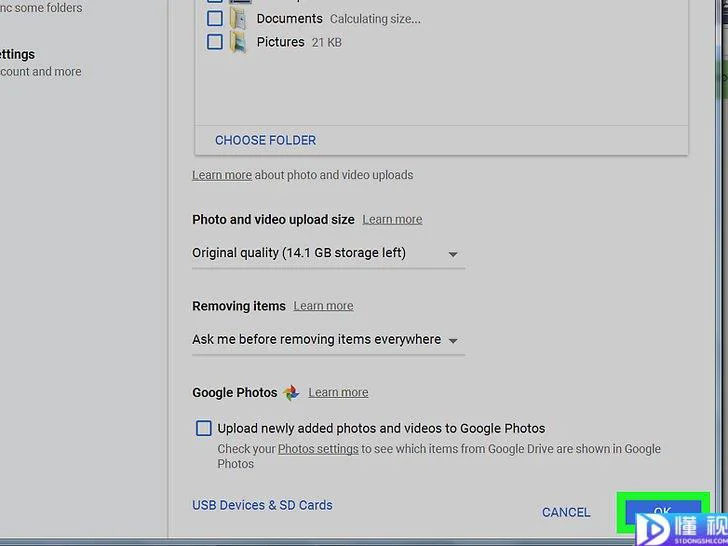Open USB Devices & SD Cards

point(262,505)
